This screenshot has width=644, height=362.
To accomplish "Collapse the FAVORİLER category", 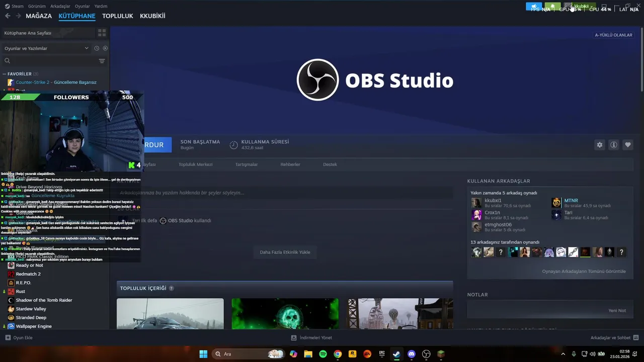I will (x=20, y=74).
